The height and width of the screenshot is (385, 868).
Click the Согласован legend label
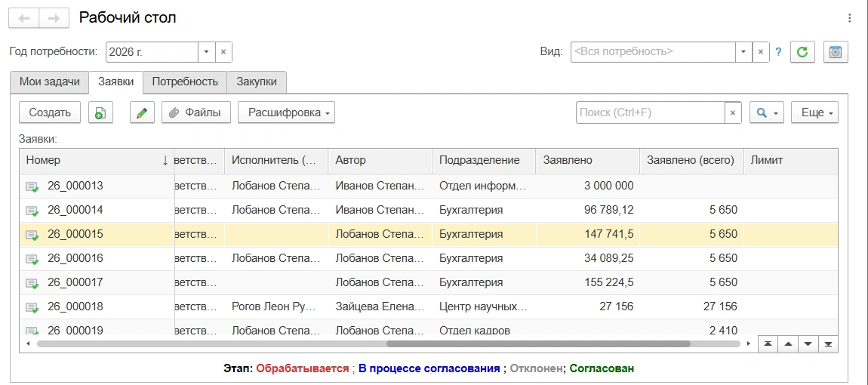602,368
